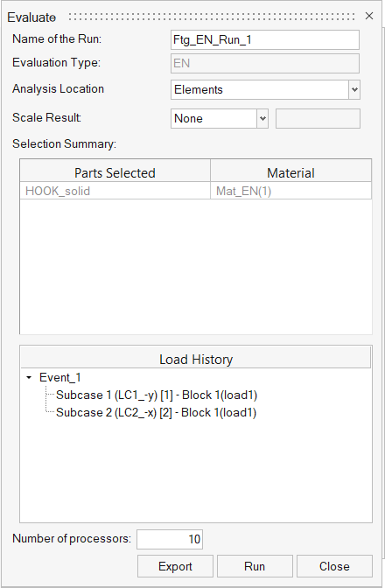Click the Parts Selected column header
Screen dimensions: 385x588
[x=115, y=173]
